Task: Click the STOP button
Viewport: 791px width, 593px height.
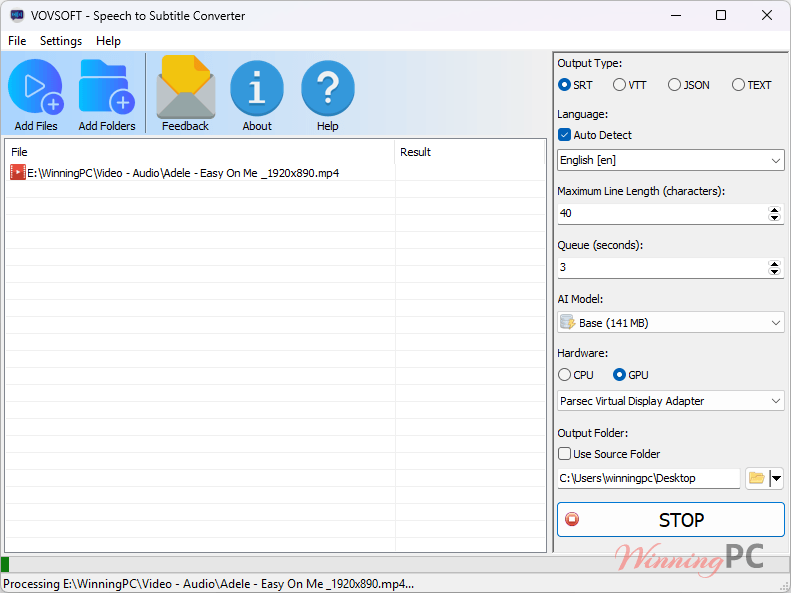Action: coord(670,519)
